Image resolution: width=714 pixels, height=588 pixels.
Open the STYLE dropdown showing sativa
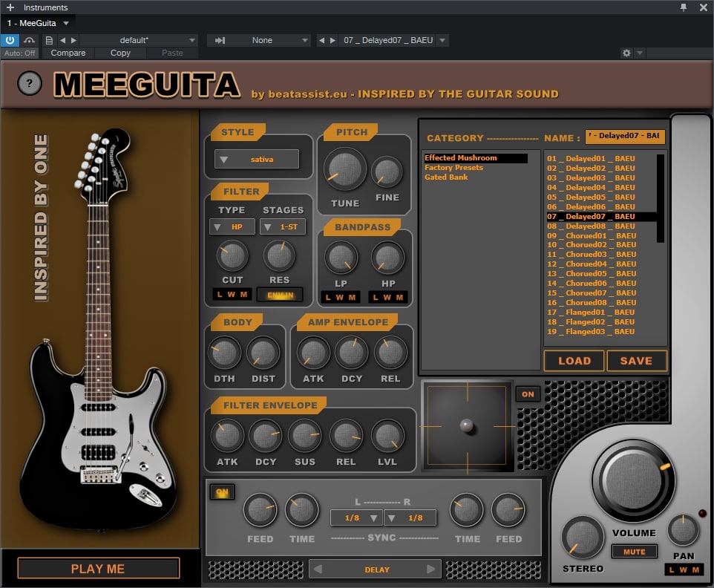257,159
